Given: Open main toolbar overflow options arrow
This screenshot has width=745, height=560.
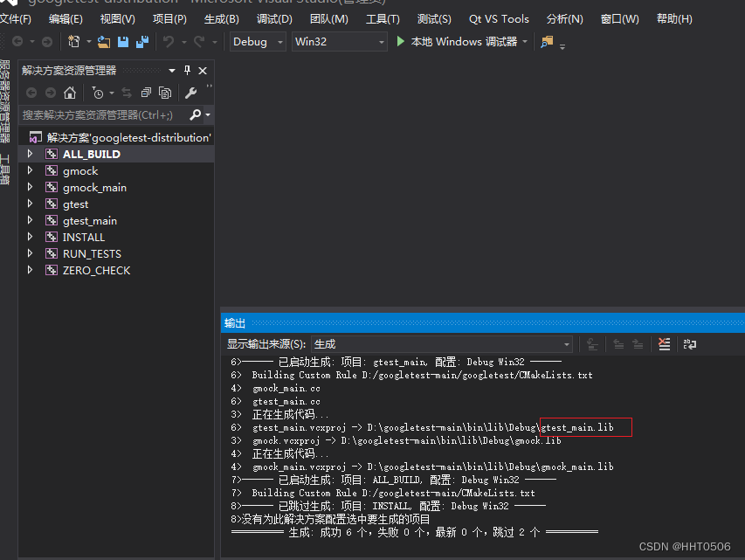Looking at the screenshot, I should coord(562,46).
